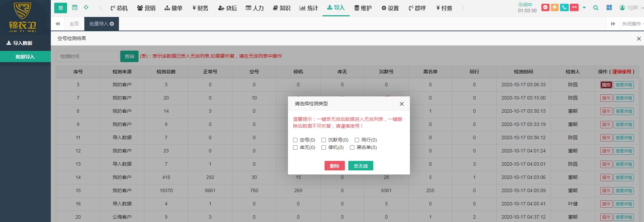Image resolution: width=644 pixels, height=222 pixels.
Task: Open the 统计 menu
Action: tap(309, 8)
